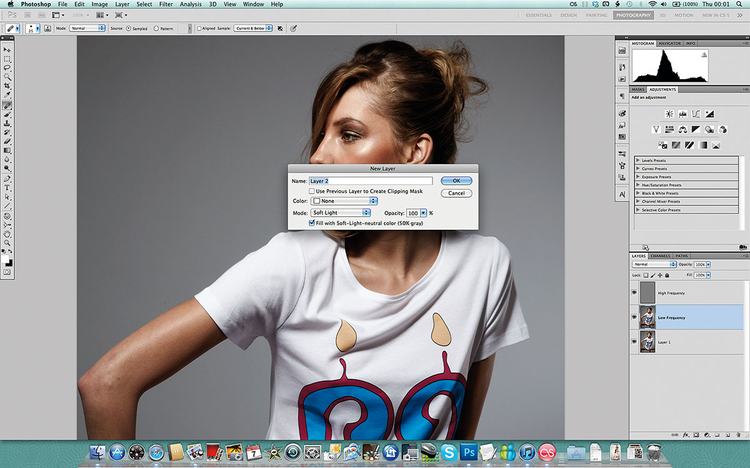
Task: Check Use Previous Layer to Create Clipping Mask
Action: [x=312, y=191]
